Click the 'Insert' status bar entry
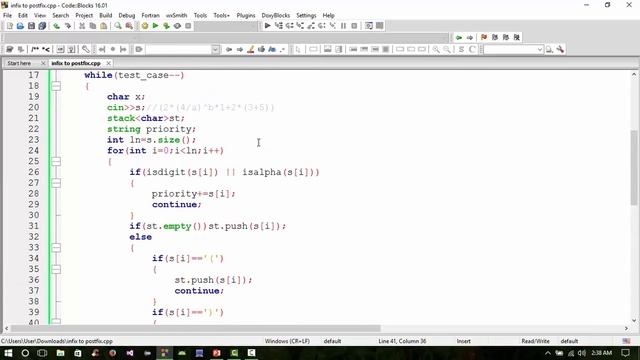Viewport: 640px width, 360px height. pyautogui.click(x=464, y=341)
